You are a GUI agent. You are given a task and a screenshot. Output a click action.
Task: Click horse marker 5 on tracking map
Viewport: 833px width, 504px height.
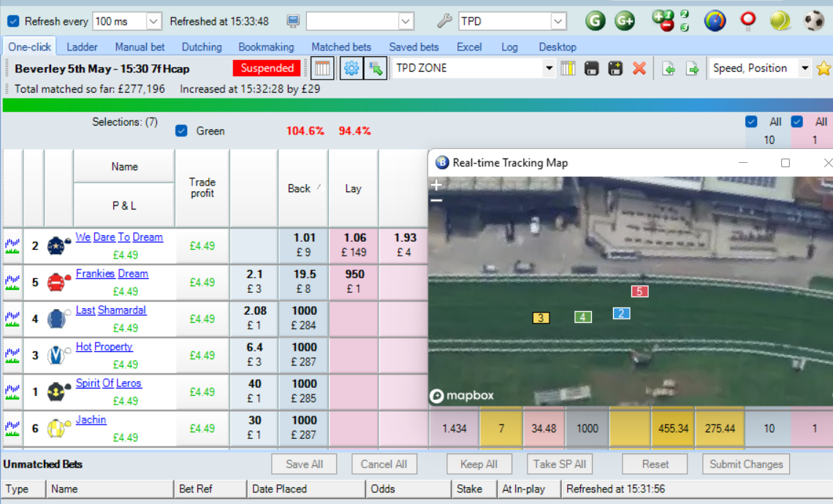639,291
